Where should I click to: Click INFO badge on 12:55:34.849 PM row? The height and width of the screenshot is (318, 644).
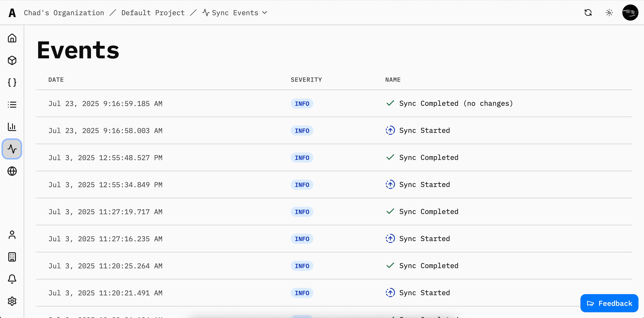[x=302, y=185]
